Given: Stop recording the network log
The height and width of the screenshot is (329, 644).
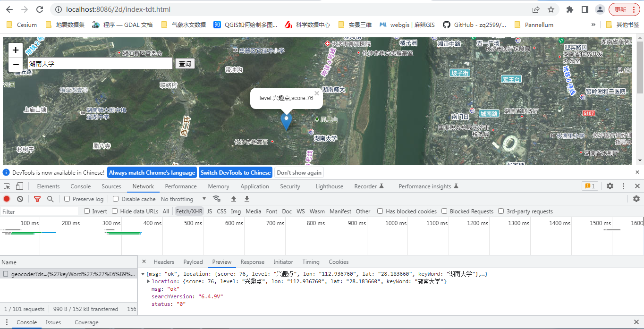Looking at the screenshot, I should click(7, 199).
